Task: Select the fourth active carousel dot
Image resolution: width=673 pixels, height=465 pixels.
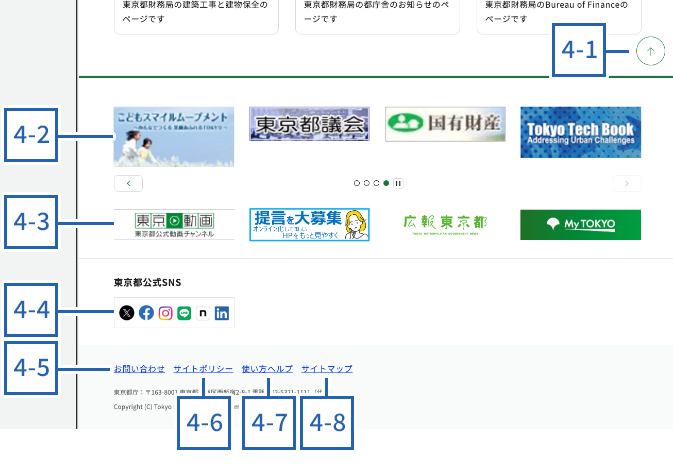Action: click(x=386, y=183)
